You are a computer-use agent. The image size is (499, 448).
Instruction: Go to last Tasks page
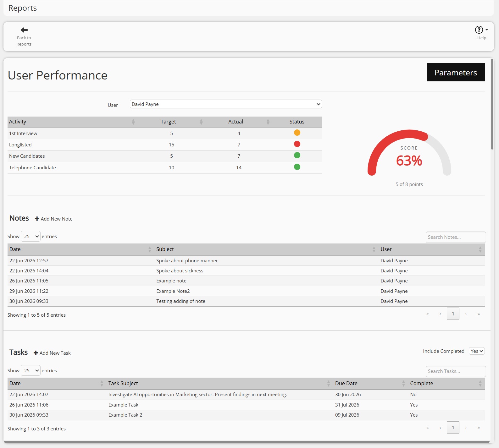pos(479,428)
